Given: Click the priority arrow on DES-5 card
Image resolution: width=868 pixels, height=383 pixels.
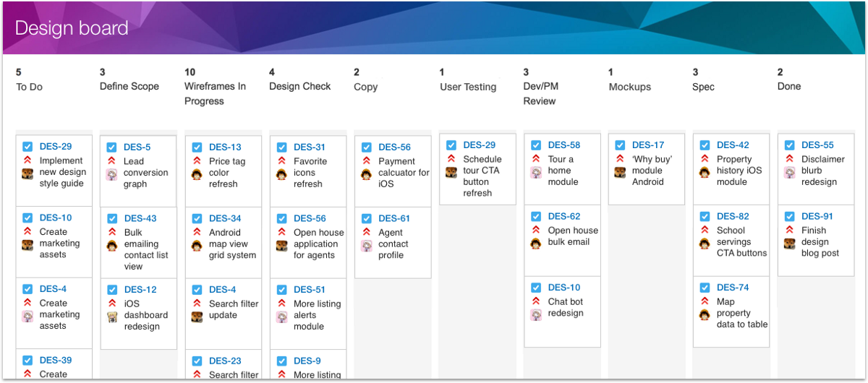Looking at the screenshot, I should (x=112, y=160).
